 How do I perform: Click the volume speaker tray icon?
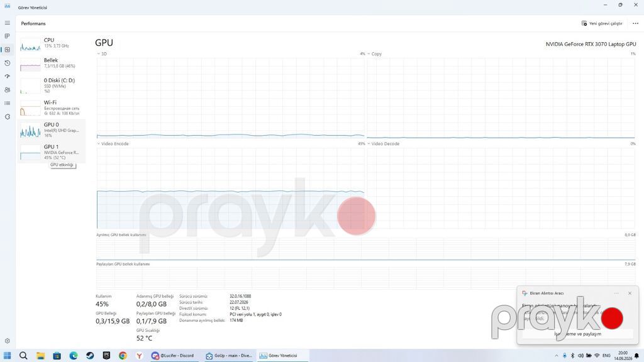pyautogui.click(x=580, y=356)
